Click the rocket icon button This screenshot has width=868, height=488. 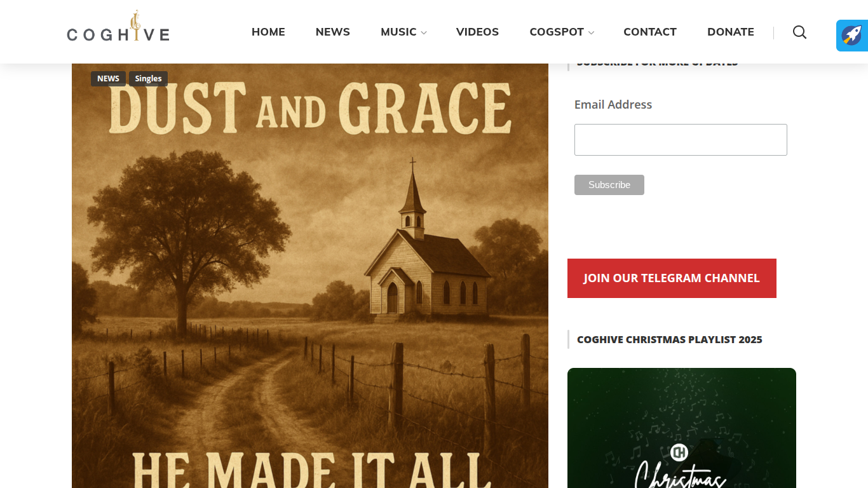tap(852, 36)
